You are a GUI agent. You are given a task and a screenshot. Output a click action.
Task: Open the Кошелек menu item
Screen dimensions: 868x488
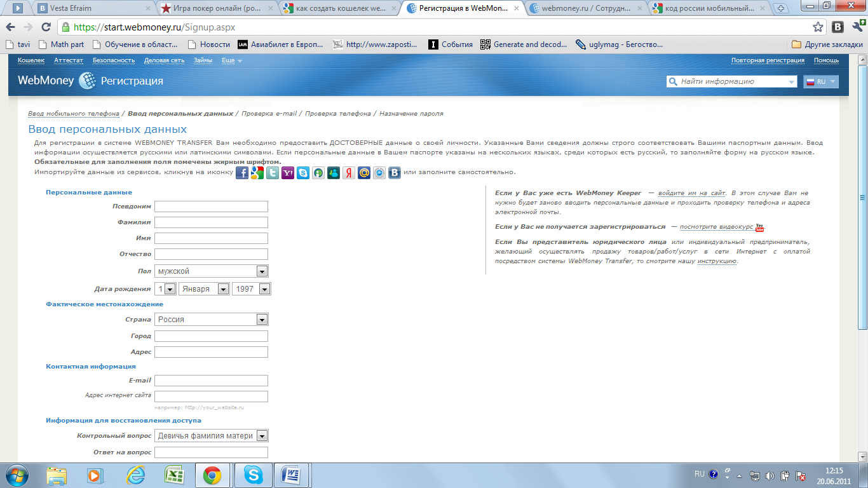pos(31,60)
